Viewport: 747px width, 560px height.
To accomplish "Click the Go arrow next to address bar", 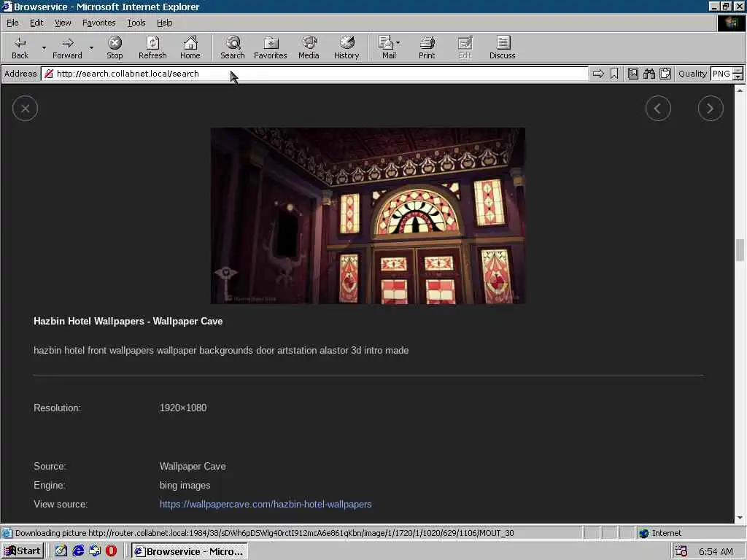I will coord(598,74).
